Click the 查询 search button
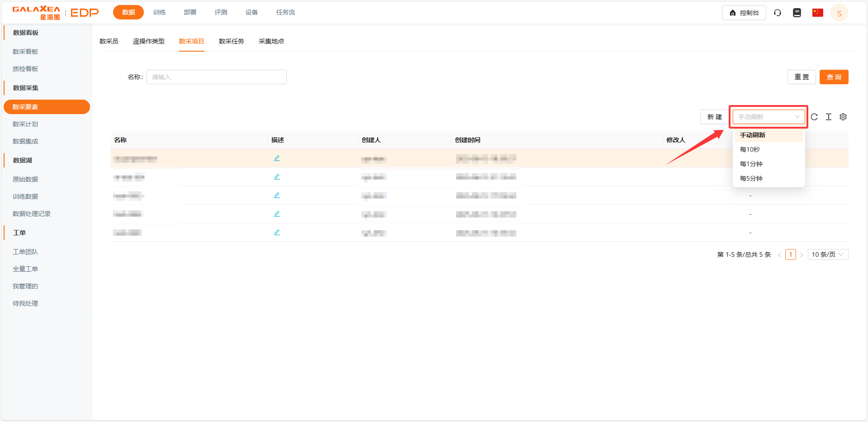This screenshot has height=422, width=868. tap(834, 77)
